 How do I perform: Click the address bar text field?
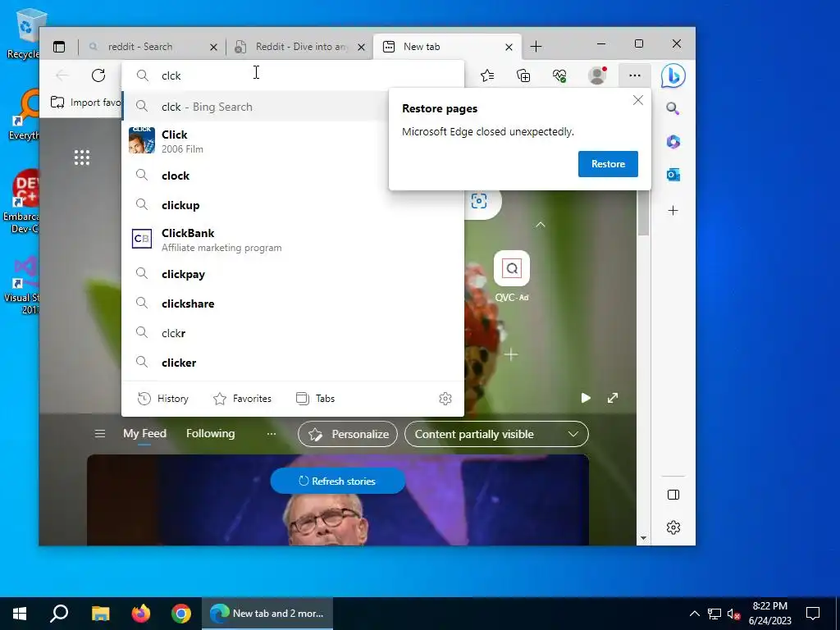[x=293, y=75]
